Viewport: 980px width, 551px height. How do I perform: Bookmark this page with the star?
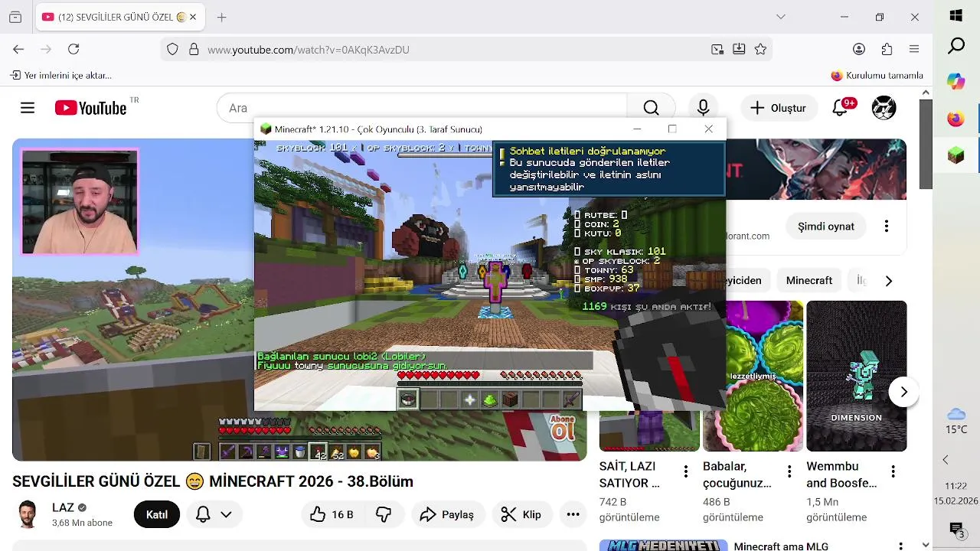click(760, 49)
